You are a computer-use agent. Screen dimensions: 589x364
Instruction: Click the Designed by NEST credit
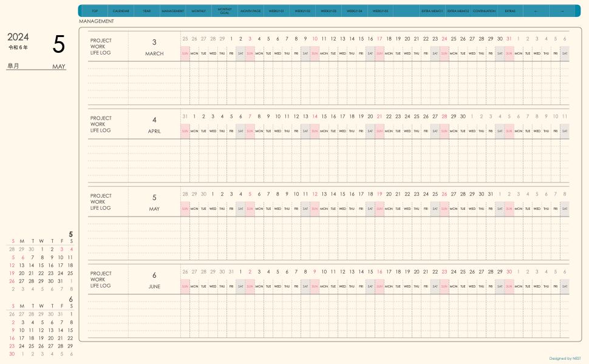[x=565, y=359]
